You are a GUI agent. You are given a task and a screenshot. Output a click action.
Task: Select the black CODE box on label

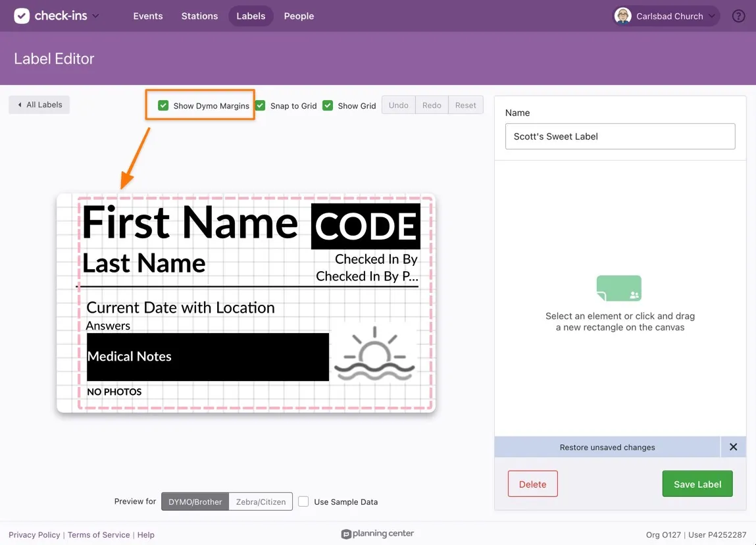[x=366, y=226]
